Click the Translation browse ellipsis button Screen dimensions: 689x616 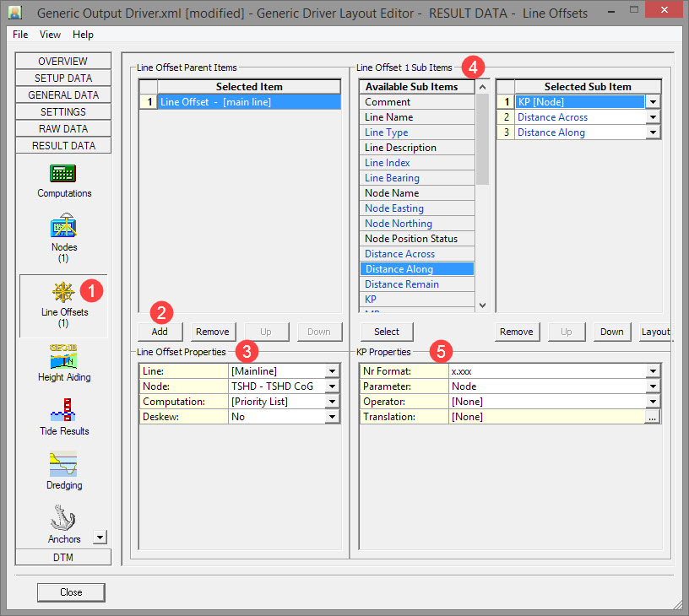click(x=653, y=417)
